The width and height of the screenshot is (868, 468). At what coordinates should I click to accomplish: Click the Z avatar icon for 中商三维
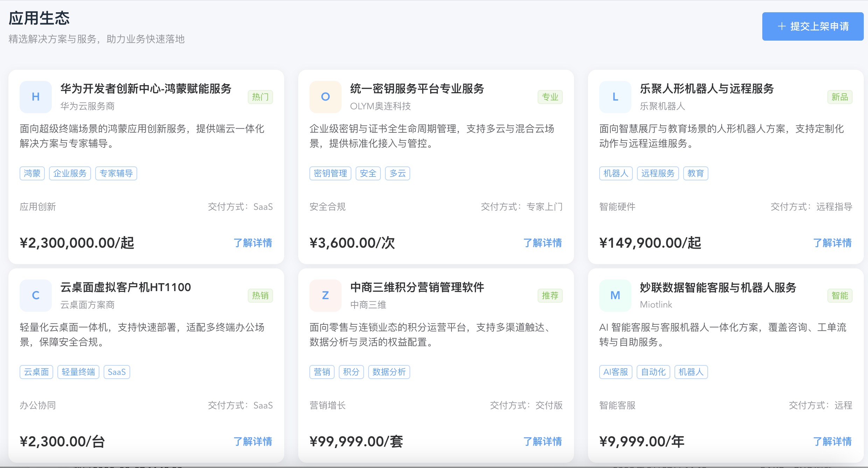pos(325,295)
